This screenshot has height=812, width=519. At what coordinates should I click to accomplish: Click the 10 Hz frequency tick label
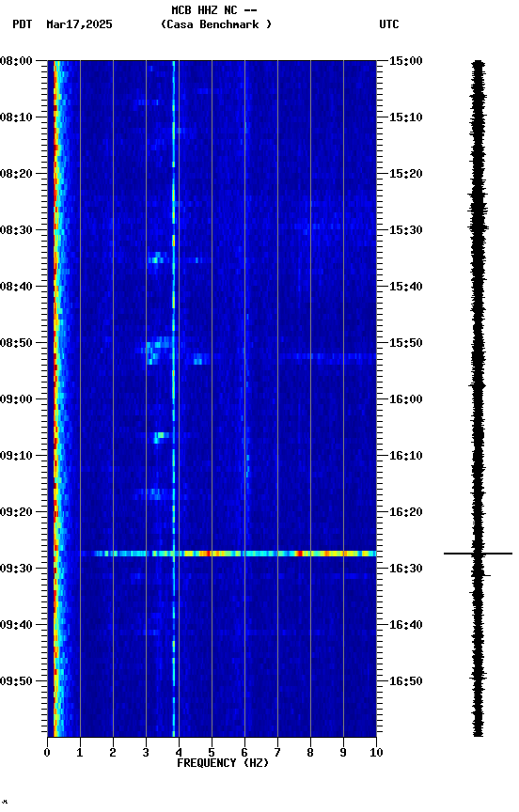click(375, 753)
